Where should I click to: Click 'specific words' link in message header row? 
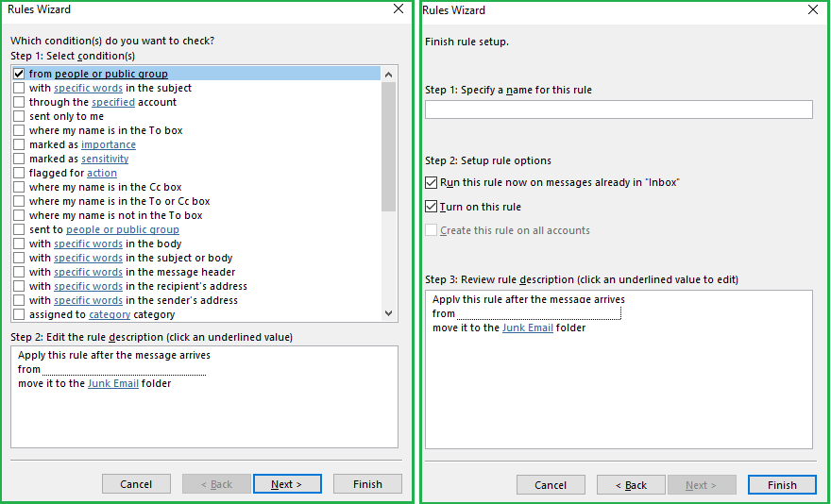tap(88, 272)
